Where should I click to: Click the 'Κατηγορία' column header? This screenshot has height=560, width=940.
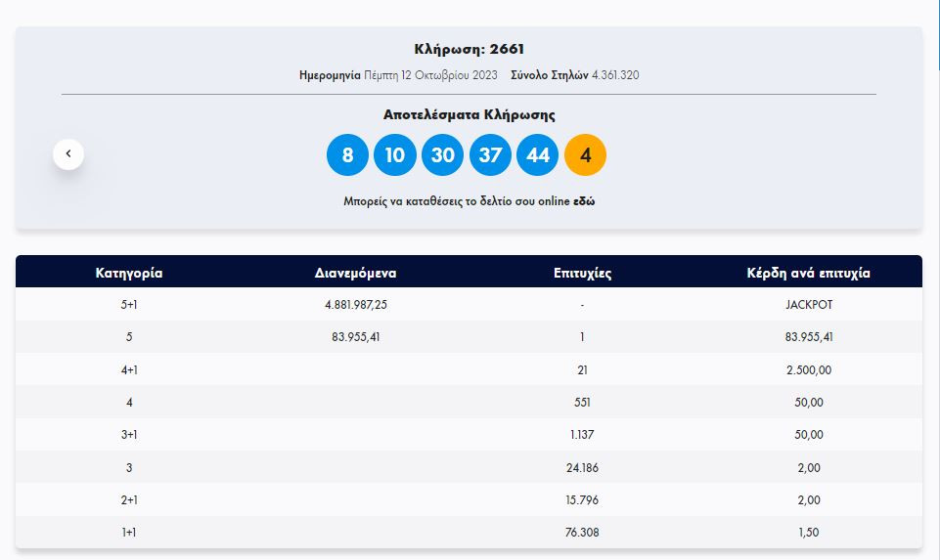point(129,273)
